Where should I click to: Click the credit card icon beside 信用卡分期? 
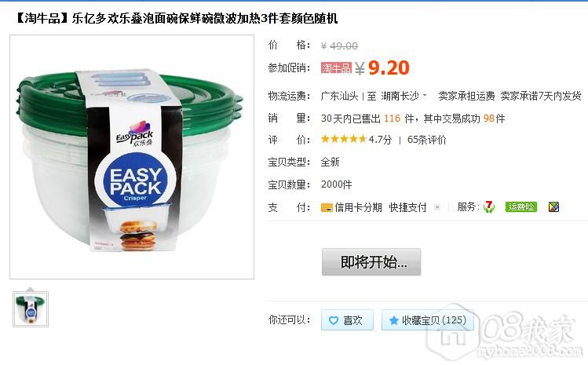[327, 207]
